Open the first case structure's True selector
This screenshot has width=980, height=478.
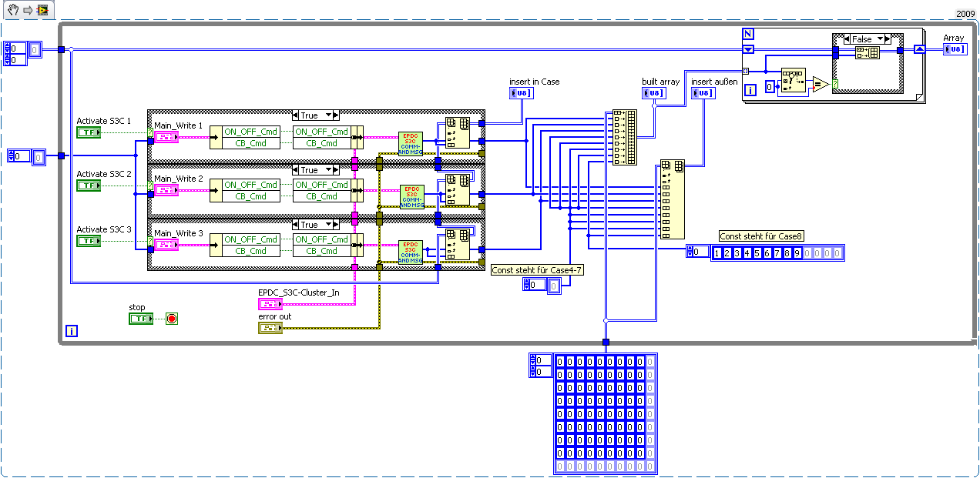[x=316, y=115]
